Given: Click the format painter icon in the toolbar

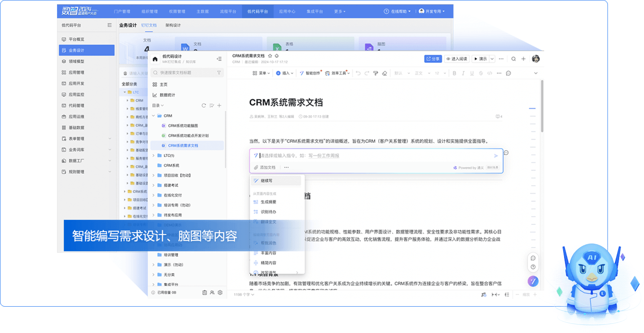Looking at the screenshot, I should click(376, 73).
